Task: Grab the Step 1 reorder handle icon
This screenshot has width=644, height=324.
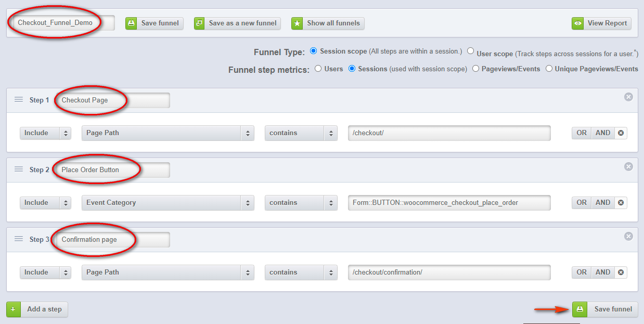Action: [x=19, y=100]
